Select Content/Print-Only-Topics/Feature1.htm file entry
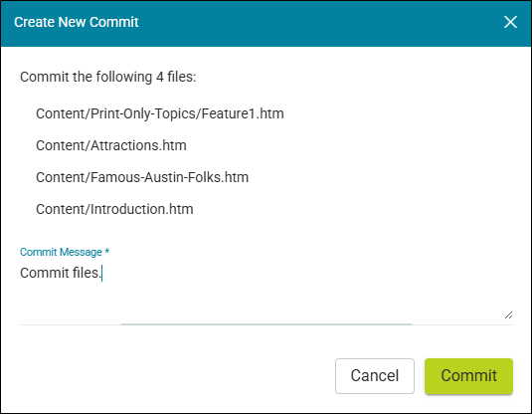Screen dimensions: 532x414 pyautogui.click(x=160, y=113)
